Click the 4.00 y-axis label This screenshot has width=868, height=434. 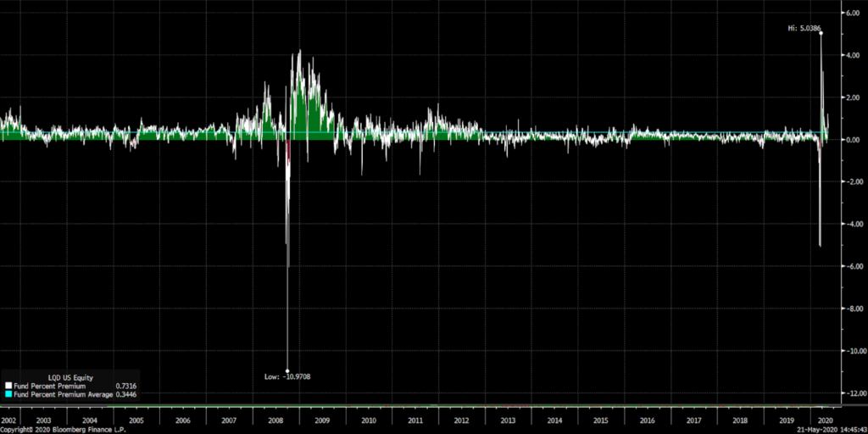[x=853, y=55]
